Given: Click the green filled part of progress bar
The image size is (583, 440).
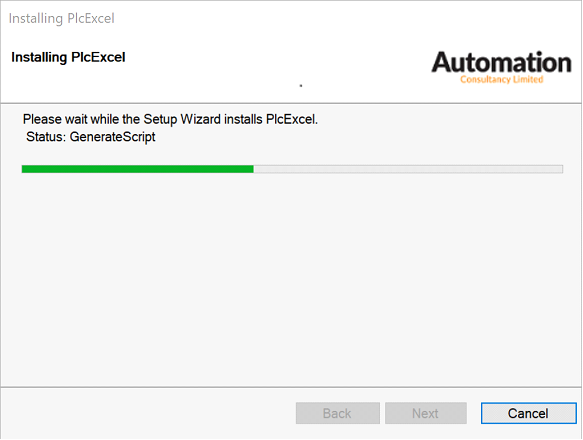Looking at the screenshot, I should 138,169.
